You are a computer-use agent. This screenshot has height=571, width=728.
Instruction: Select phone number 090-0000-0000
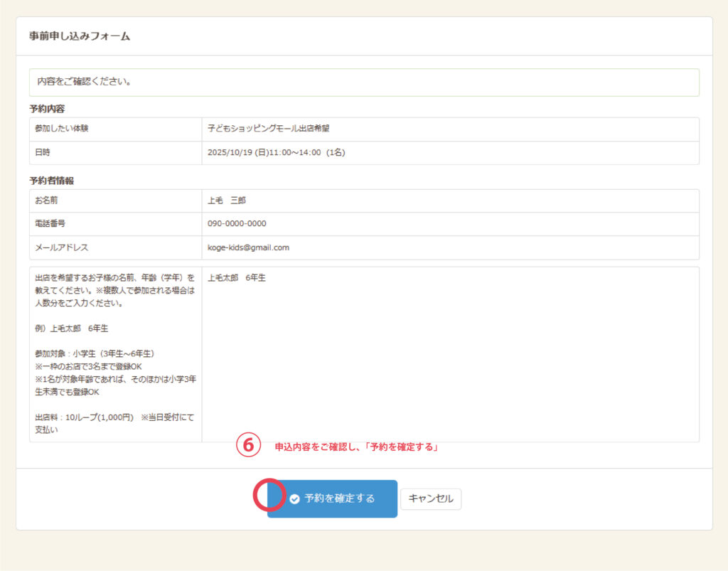tap(237, 224)
